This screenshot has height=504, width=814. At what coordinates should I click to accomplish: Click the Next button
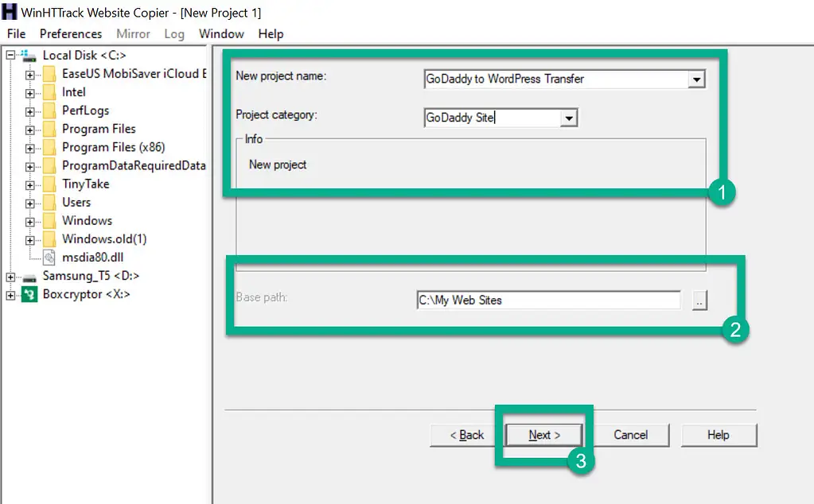point(543,435)
